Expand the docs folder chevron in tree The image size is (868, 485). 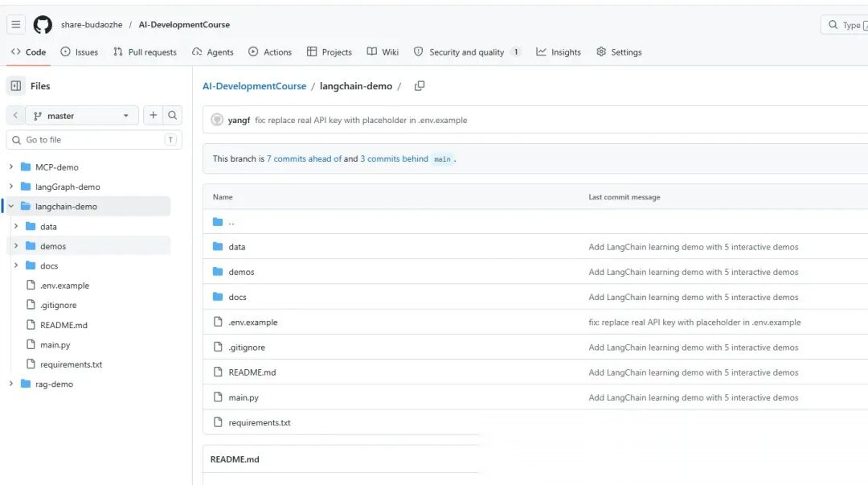pyautogui.click(x=15, y=265)
